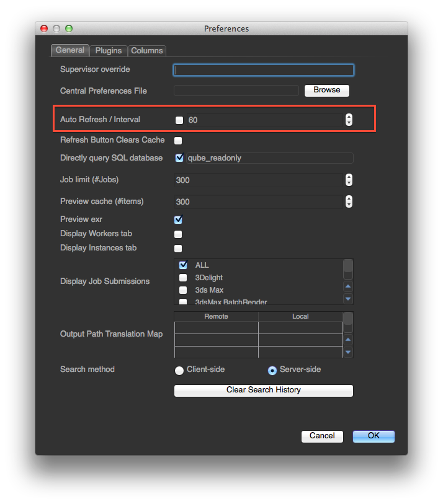
Task: Confirm preferences with the OK button
Action: tap(374, 436)
